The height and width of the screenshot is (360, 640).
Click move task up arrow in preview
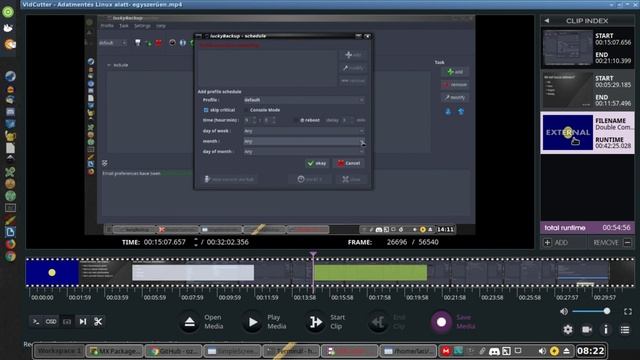tap(461, 111)
